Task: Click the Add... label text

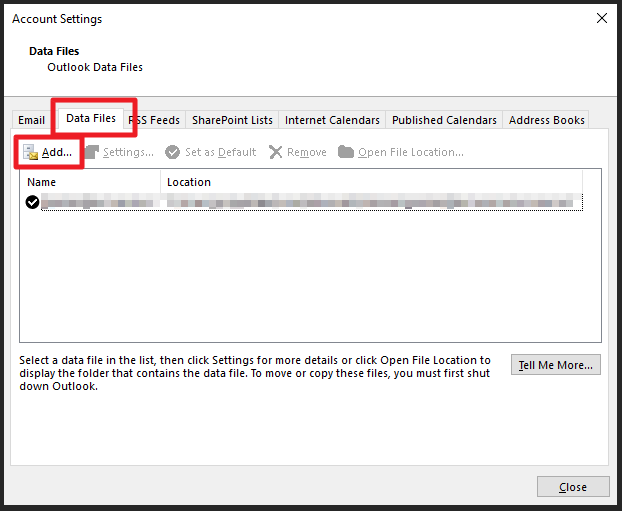Action: click(x=57, y=152)
